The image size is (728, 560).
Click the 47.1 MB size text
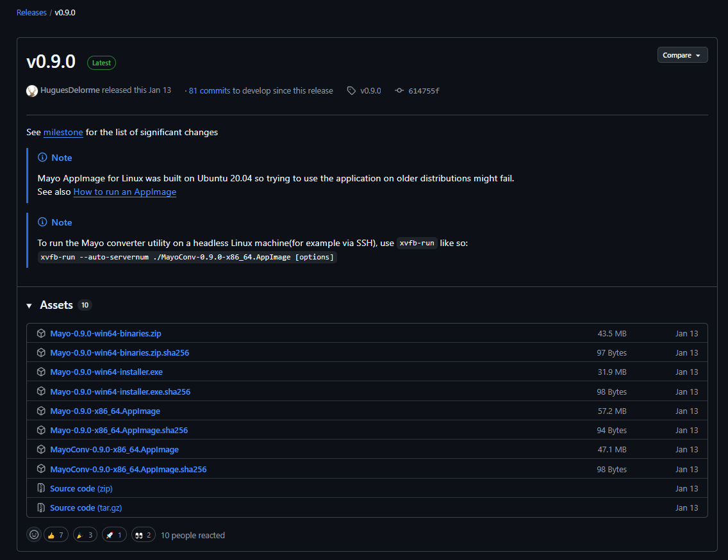612,450
